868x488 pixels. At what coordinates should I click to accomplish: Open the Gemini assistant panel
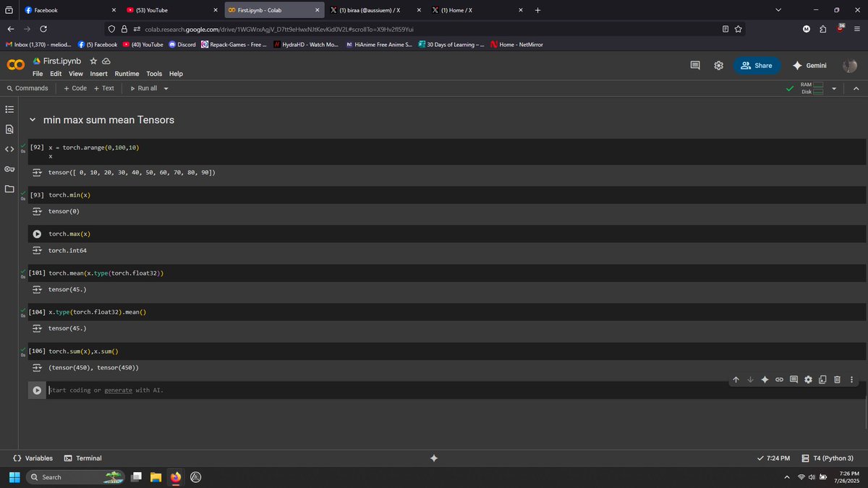pyautogui.click(x=809, y=65)
